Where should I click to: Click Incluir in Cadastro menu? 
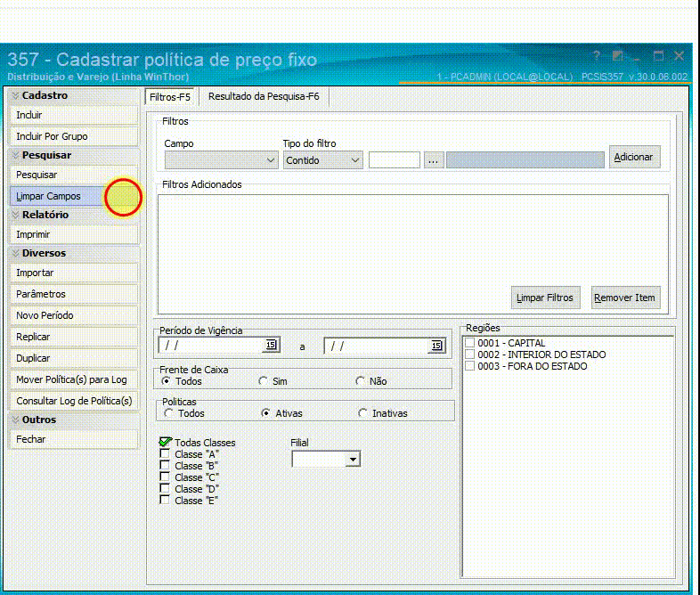[74, 115]
